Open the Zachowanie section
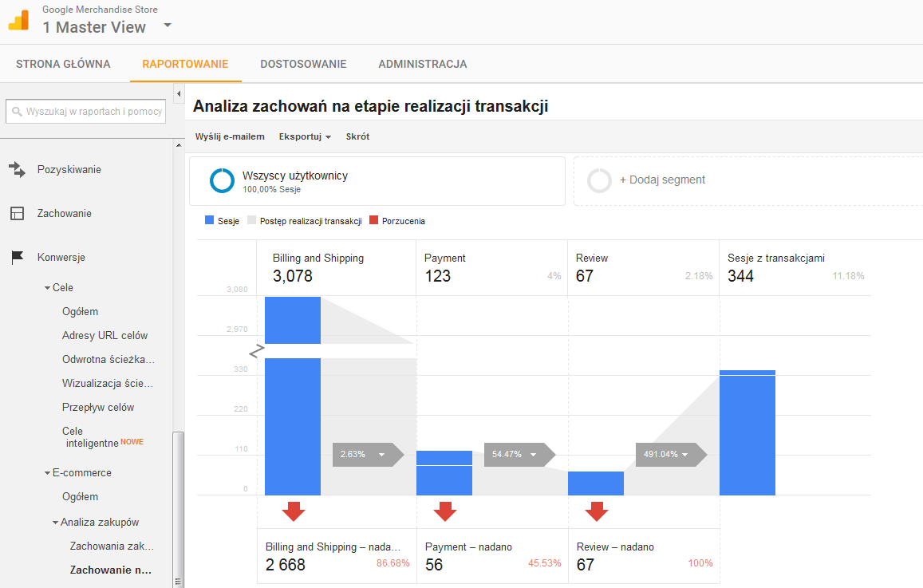The image size is (923, 588). (64, 213)
